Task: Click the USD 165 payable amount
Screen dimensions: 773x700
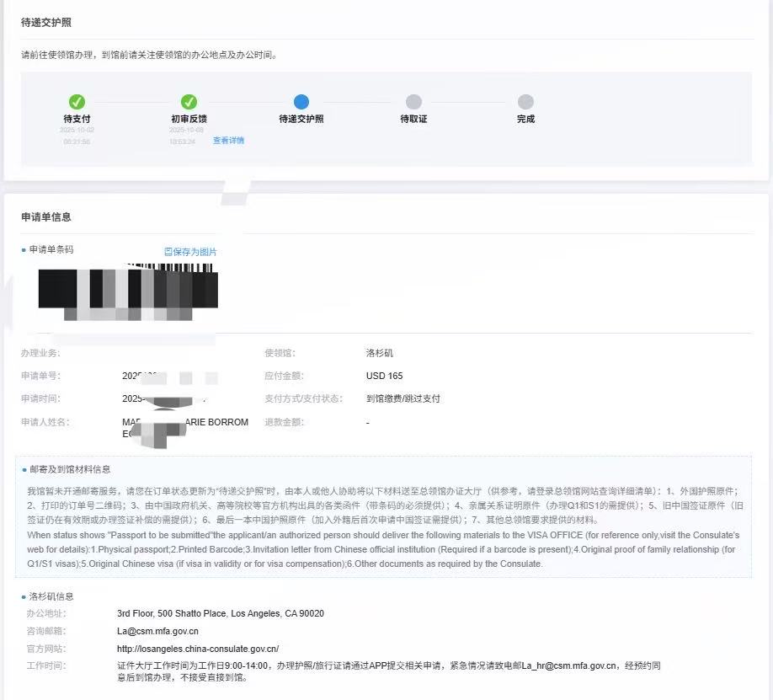Action: [x=384, y=376]
